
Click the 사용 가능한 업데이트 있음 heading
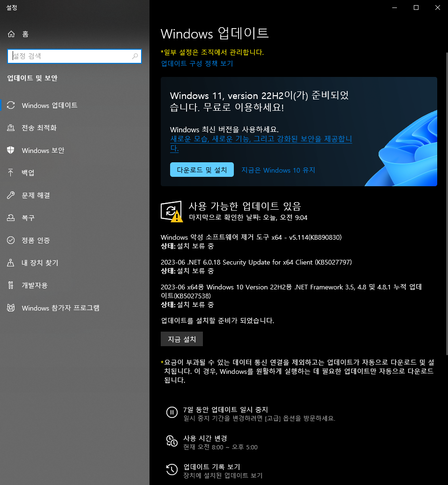245,206
